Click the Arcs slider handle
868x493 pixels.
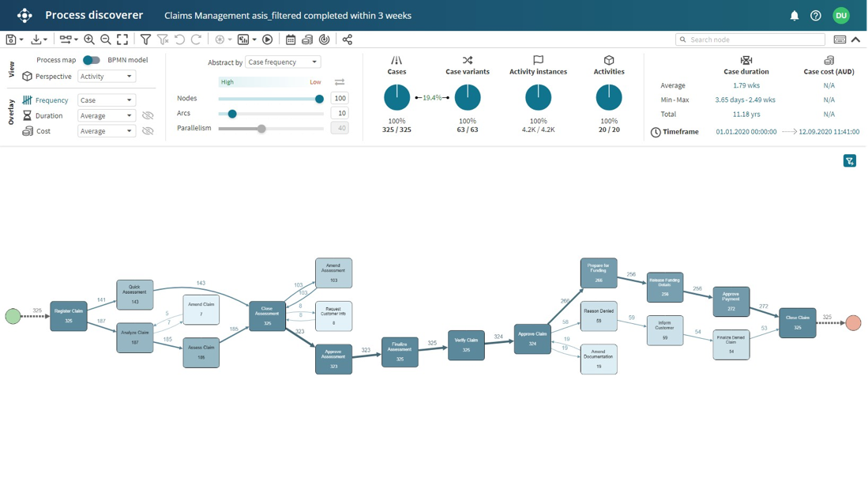coord(232,114)
